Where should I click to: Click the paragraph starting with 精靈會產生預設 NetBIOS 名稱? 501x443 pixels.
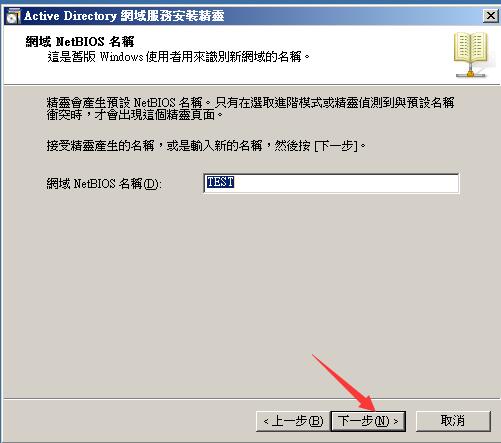point(250,108)
